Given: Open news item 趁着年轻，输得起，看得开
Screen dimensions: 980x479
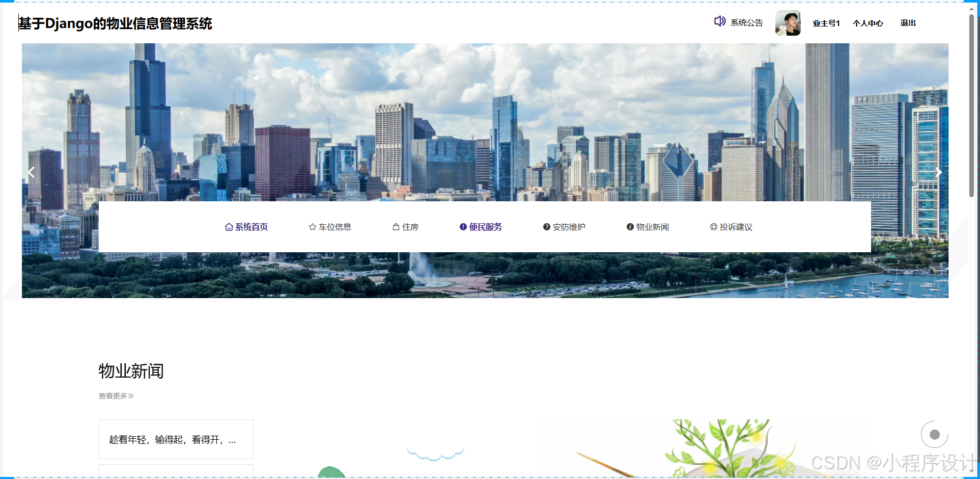Looking at the screenshot, I should (176, 439).
